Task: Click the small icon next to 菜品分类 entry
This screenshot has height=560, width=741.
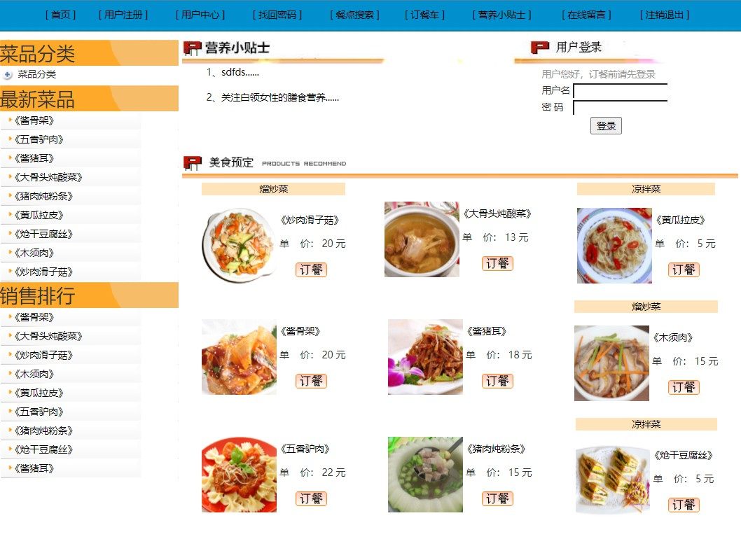Action: tap(7, 74)
